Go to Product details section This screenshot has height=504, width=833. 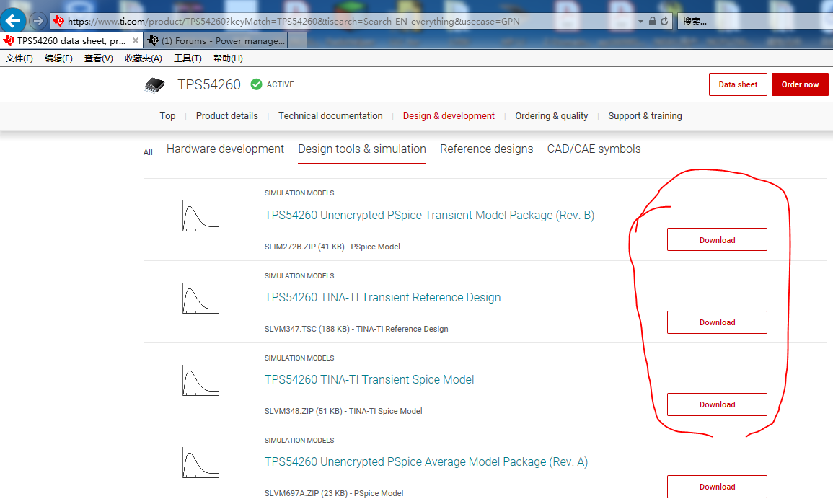[x=227, y=116]
